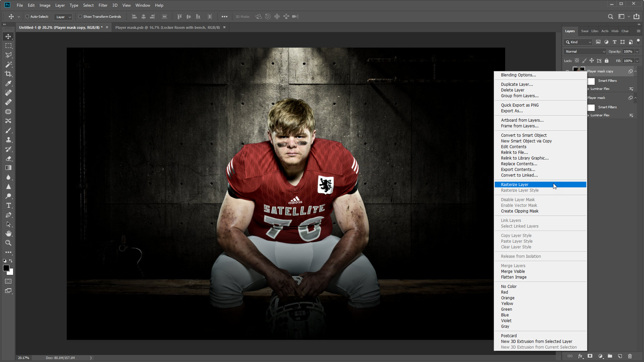Enable Show Transform Controls checkbox

coord(80,16)
